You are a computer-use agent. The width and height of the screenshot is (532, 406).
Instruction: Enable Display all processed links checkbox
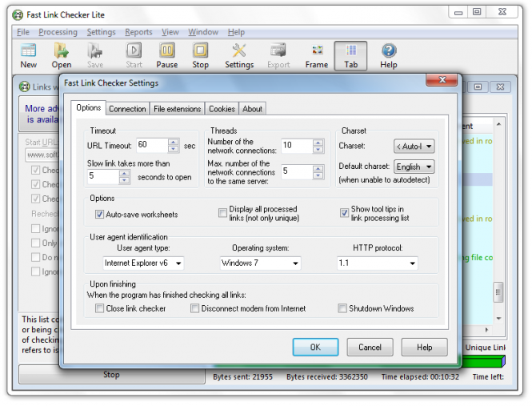click(x=222, y=213)
